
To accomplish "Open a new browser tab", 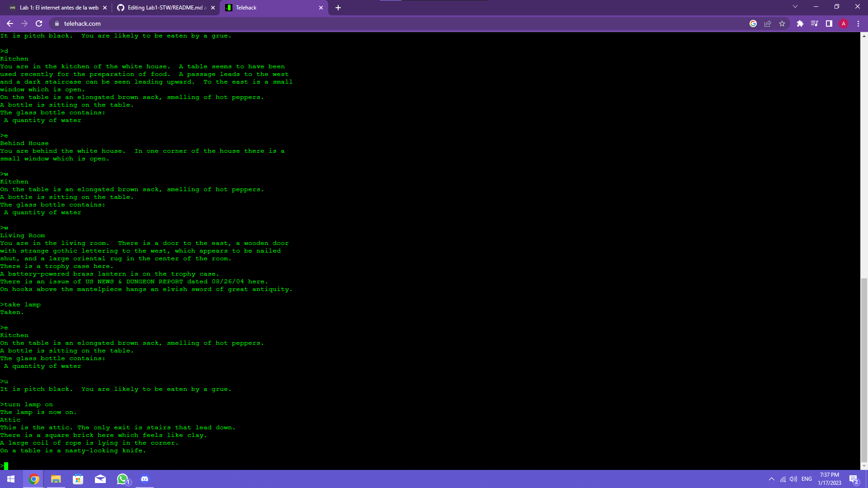I will (338, 8).
